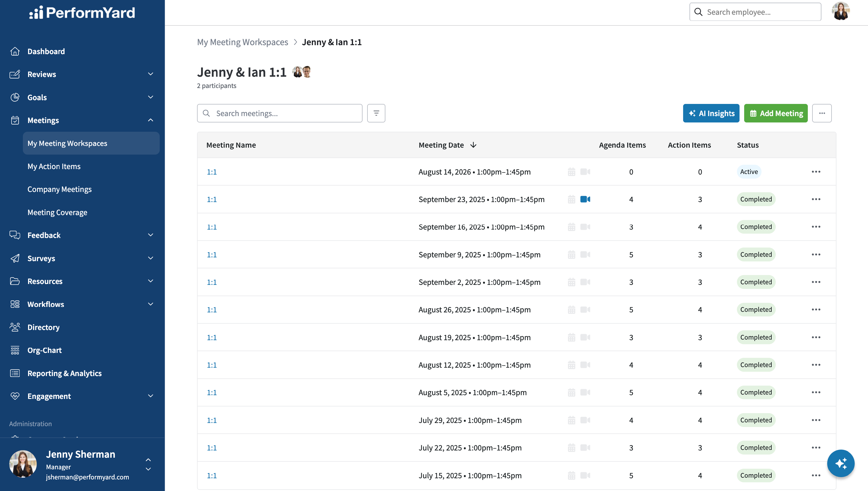Click the calendar icon in August 5, 2025 row

pyautogui.click(x=571, y=393)
